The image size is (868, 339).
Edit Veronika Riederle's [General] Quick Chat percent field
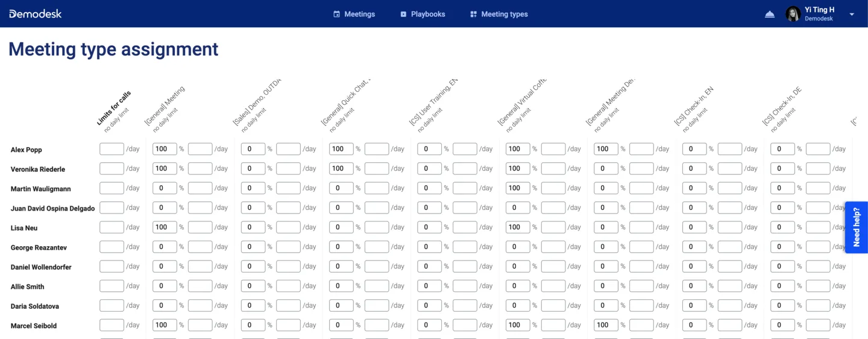[x=341, y=168]
